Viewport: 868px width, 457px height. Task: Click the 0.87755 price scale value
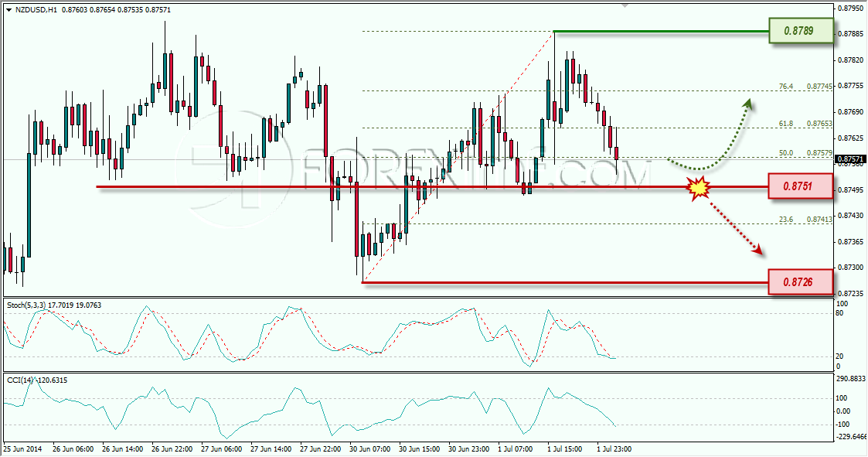pyautogui.click(x=849, y=86)
